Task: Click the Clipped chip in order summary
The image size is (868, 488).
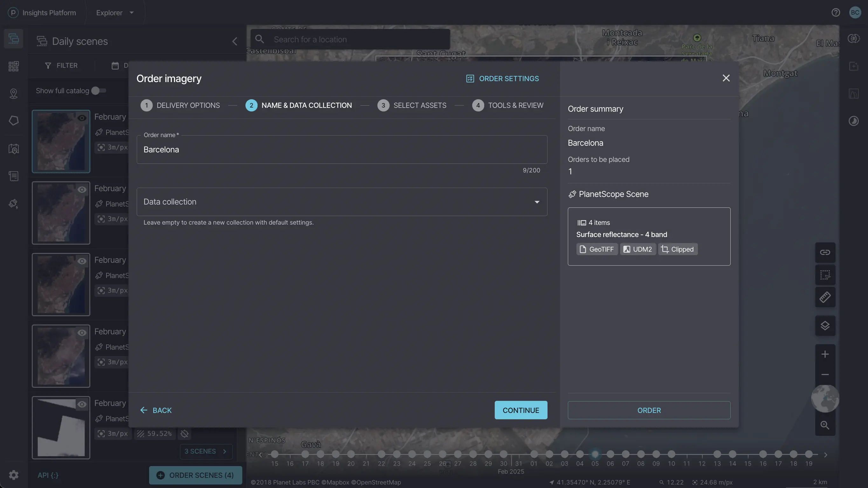Action: (x=678, y=249)
